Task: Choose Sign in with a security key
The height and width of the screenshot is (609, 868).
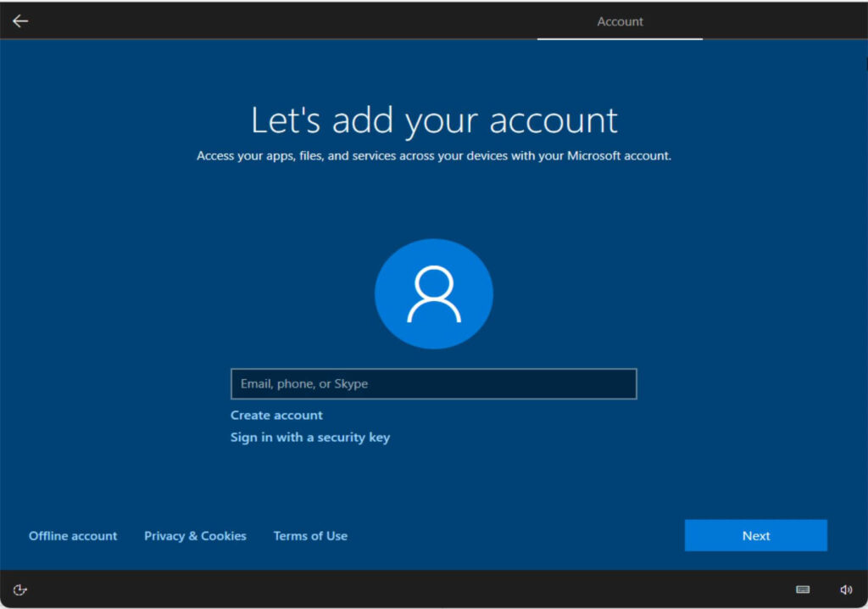Action: (310, 437)
